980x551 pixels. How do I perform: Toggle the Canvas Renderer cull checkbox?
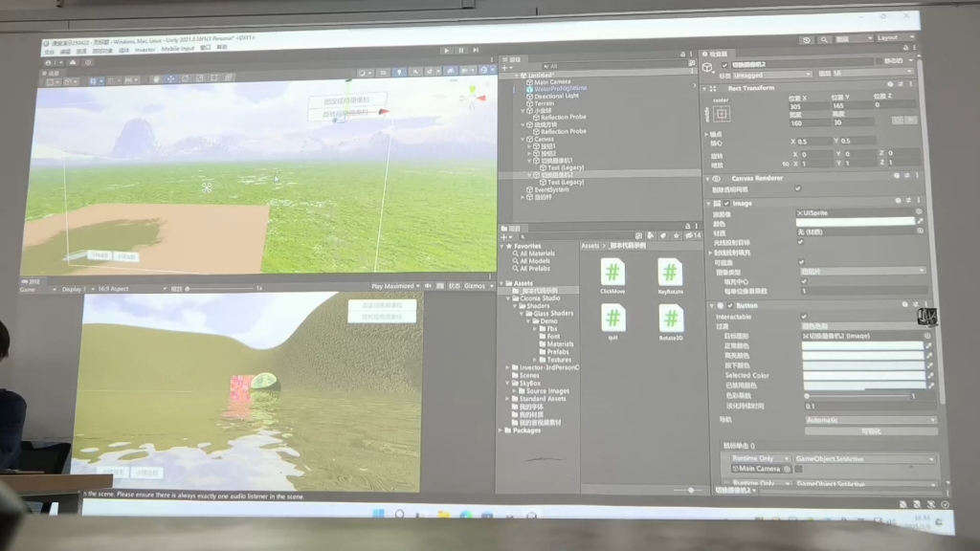click(798, 188)
